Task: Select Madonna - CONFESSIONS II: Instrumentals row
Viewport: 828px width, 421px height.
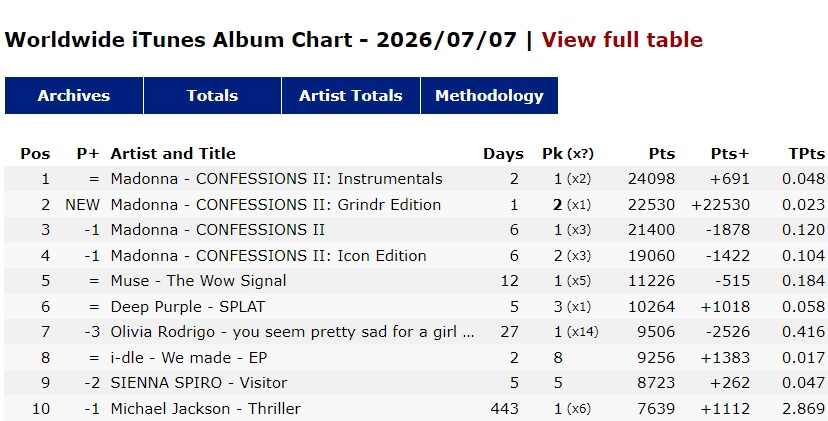Action: click(x=414, y=179)
